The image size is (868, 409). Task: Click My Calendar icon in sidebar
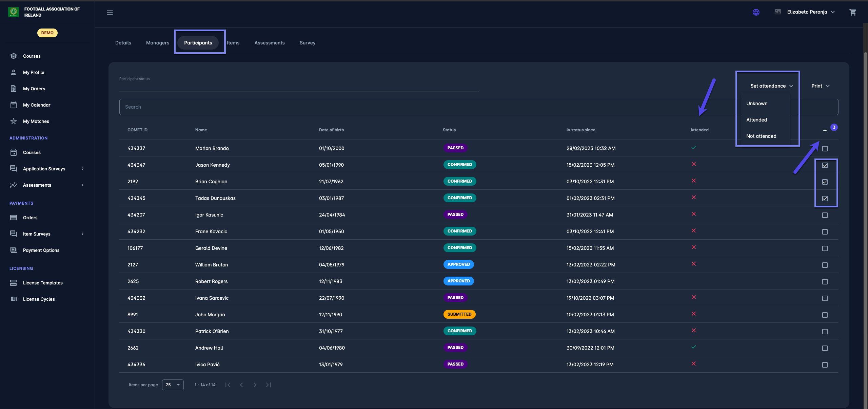click(x=14, y=105)
